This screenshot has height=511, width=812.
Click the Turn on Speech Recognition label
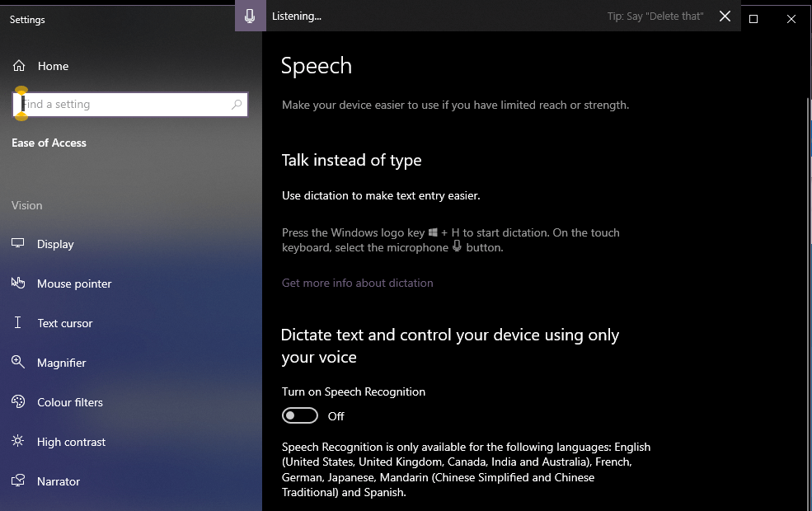[x=354, y=392]
